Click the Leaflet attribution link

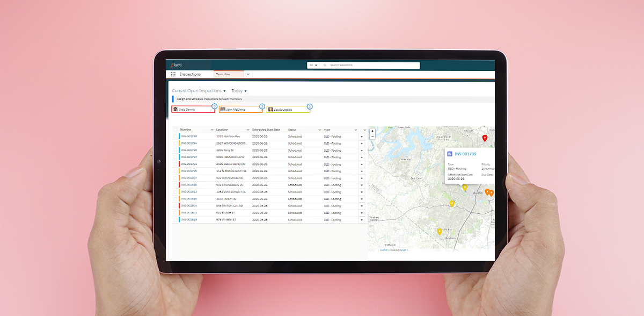[x=383, y=249]
